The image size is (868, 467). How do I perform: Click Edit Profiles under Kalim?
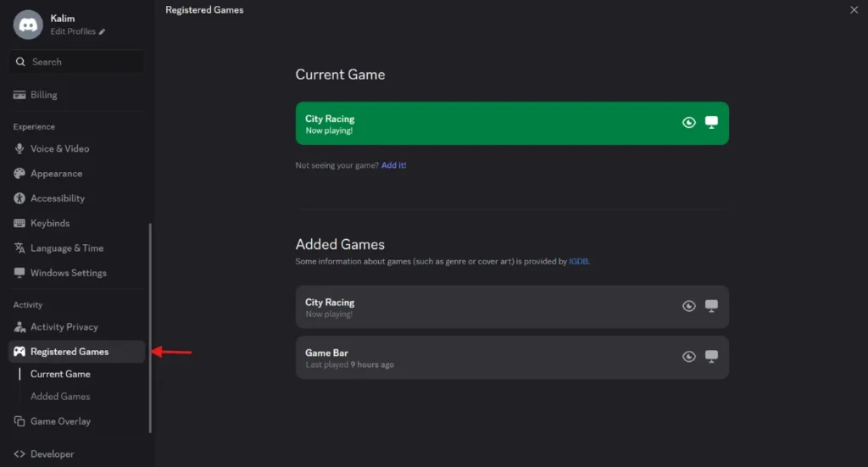(73, 31)
